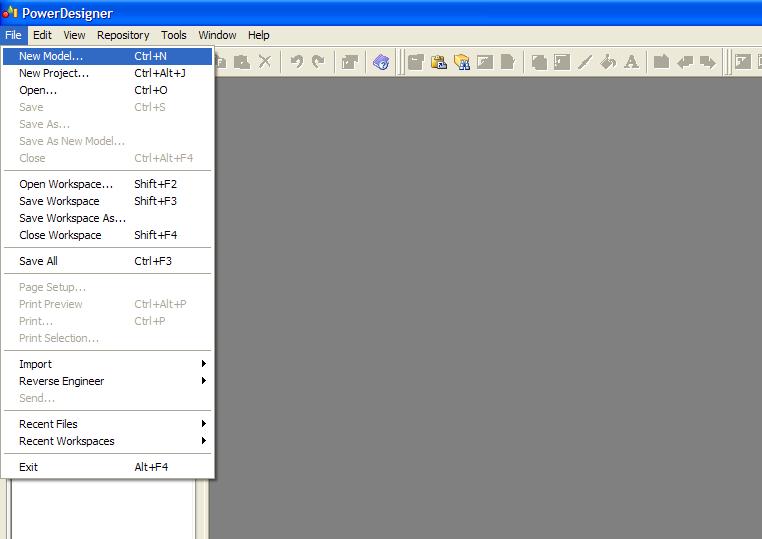Click greyed Page Setup... entry
The height and width of the screenshot is (539, 762).
(107, 287)
